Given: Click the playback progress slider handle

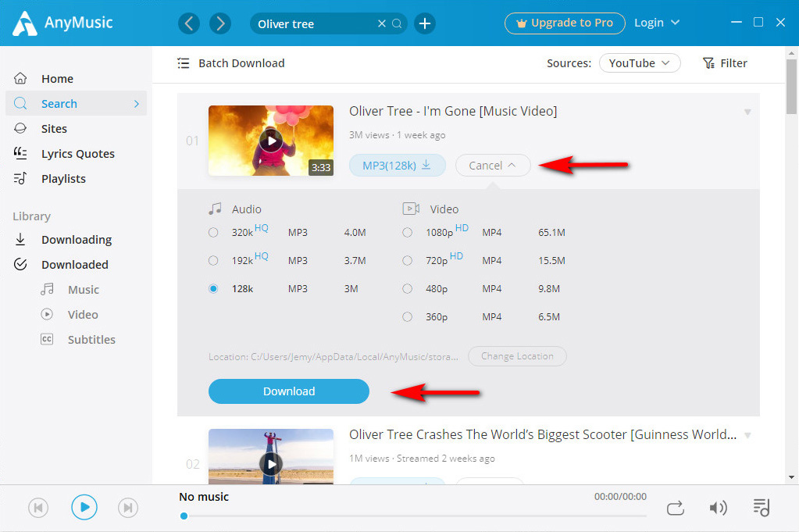Looking at the screenshot, I should coord(184,516).
